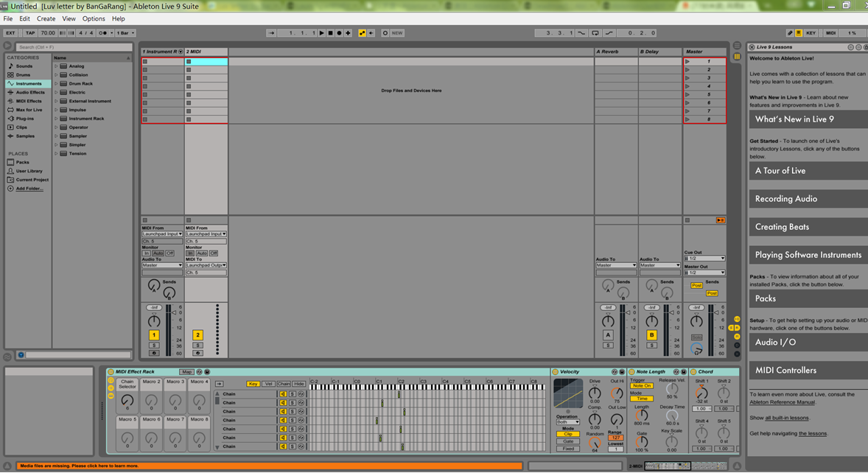Expand Drum Rack folder
This screenshot has width=868, height=473.
[x=56, y=84]
